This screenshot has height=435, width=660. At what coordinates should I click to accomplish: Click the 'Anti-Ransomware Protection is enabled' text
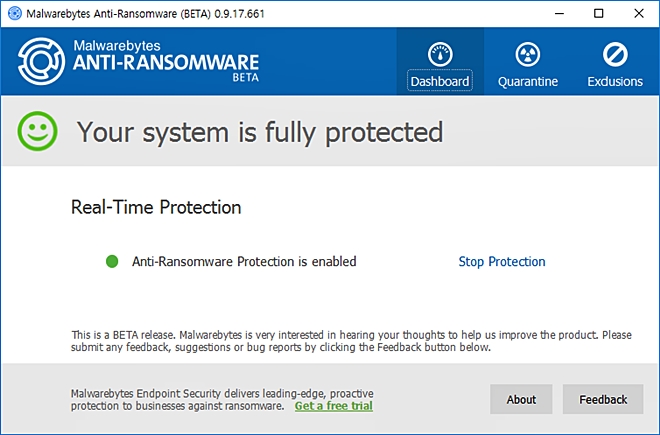tap(244, 262)
